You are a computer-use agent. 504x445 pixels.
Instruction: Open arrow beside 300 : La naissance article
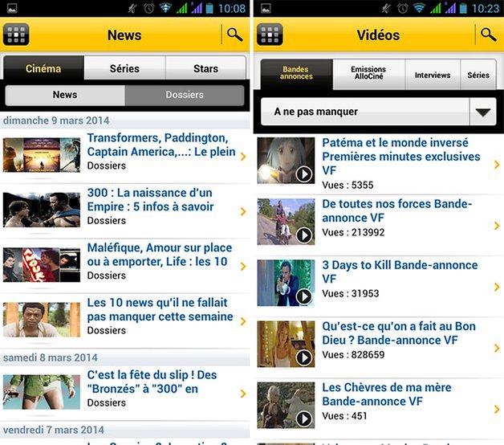[x=243, y=211]
